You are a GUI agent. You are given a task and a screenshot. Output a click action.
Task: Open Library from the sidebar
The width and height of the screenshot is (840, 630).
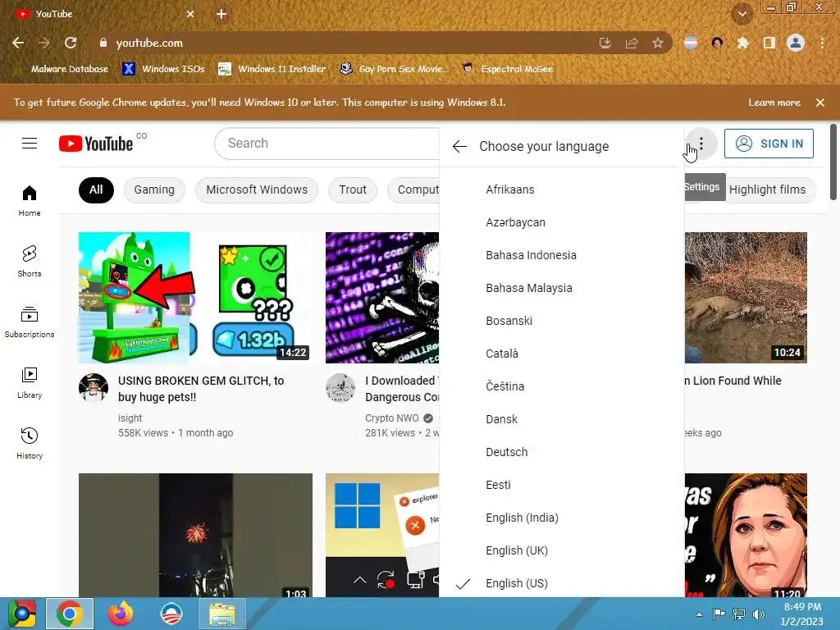click(x=30, y=382)
